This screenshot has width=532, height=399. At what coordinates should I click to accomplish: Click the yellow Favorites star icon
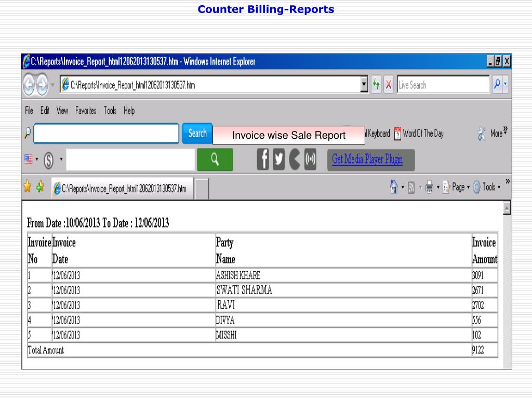28,187
